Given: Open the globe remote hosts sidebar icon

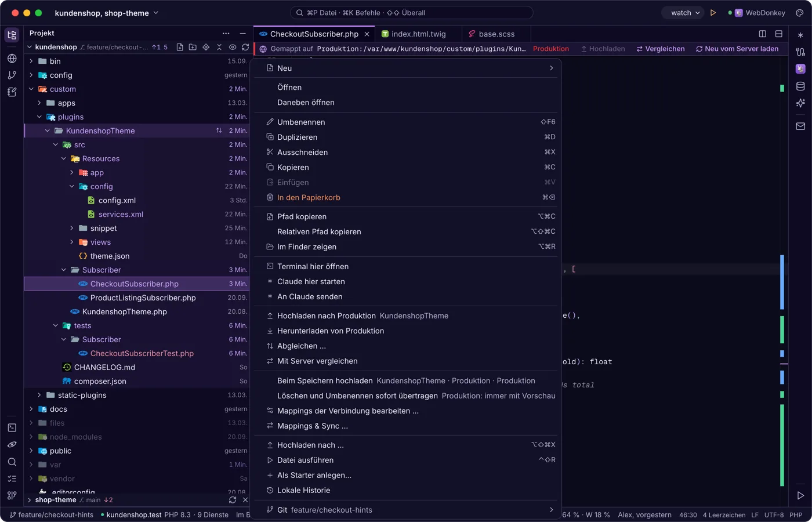Looking at the screenshot, I should [12, 59].
